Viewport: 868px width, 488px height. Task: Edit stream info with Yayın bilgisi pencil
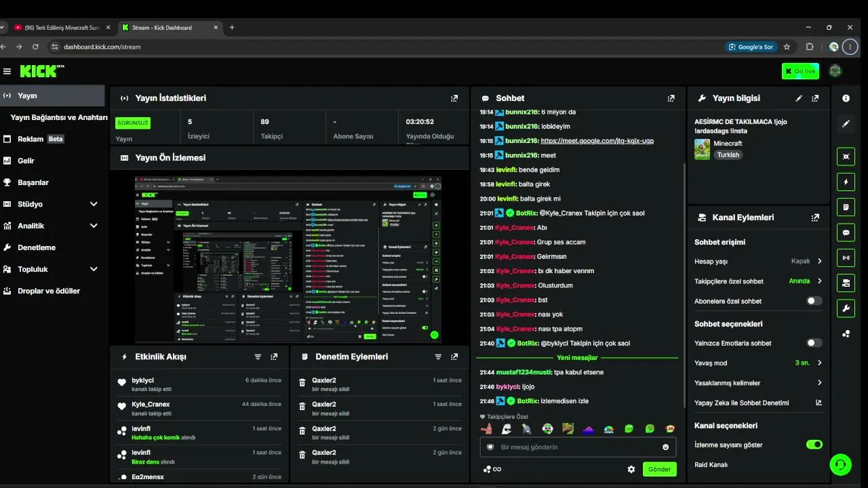pos(799,98)
